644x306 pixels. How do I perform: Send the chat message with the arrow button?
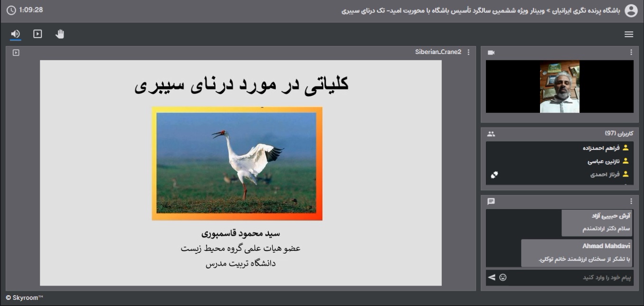(492, 278)
